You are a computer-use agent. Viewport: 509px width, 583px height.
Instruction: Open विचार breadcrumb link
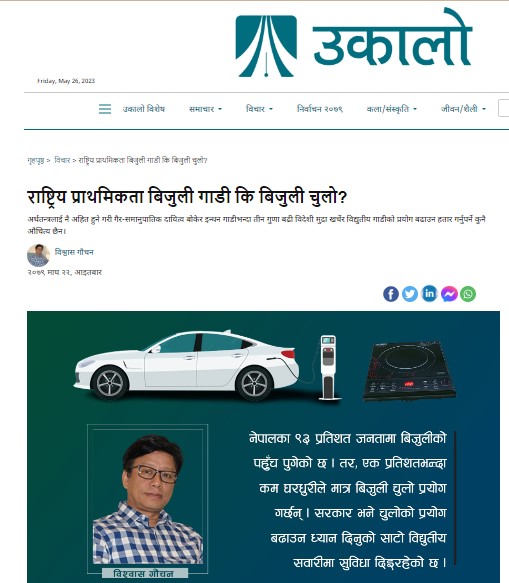(x=62, y=160)
